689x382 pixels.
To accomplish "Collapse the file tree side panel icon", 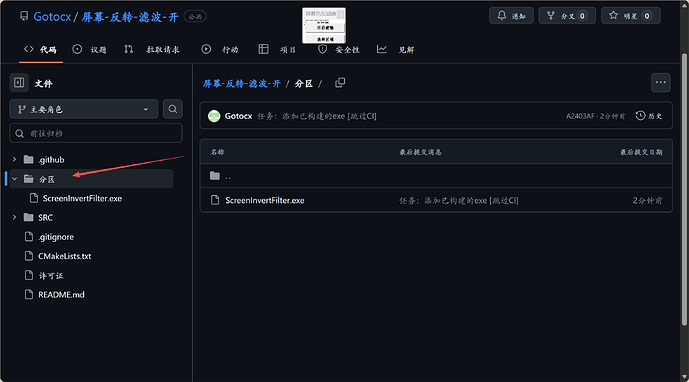I will pos(19,83).
